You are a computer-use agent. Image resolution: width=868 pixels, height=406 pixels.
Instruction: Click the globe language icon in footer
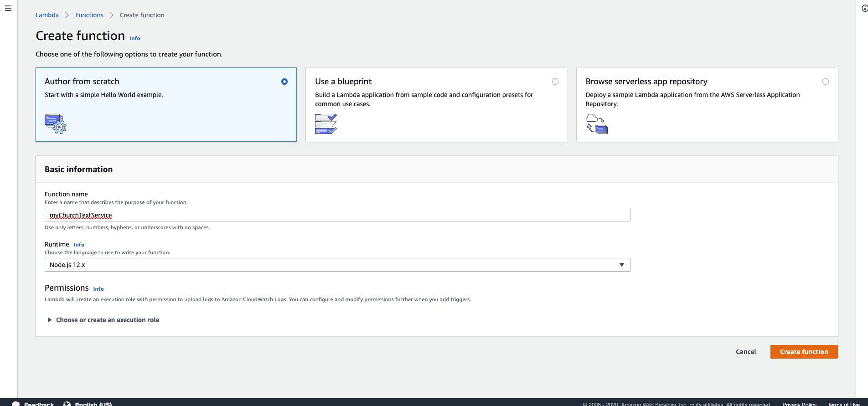point(67,404)
